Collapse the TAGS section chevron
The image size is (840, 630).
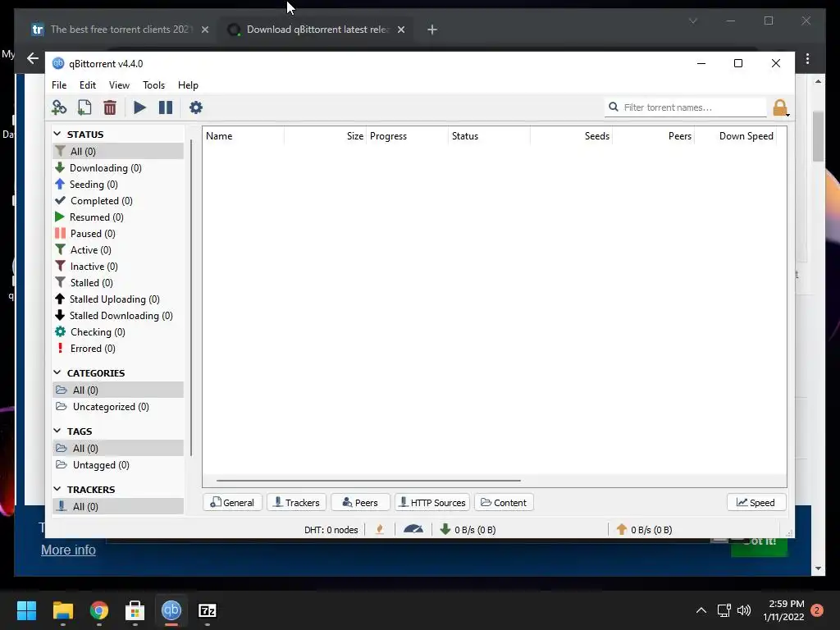pos(57,431)
